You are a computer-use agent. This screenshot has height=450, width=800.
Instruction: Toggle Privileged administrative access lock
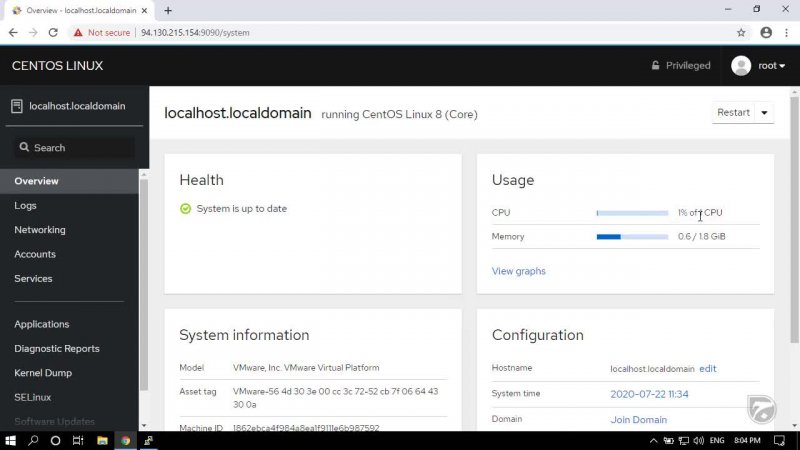(x=680, y=66)
